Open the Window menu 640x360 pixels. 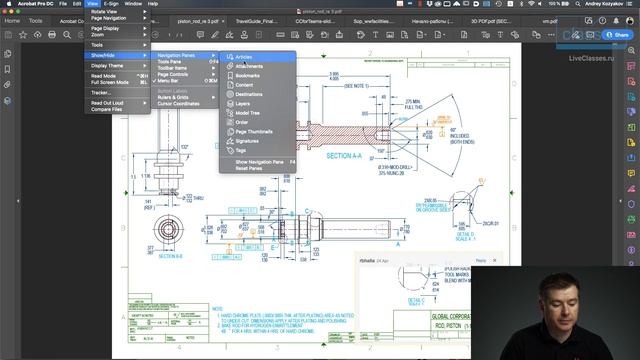(x=133, y=4)
